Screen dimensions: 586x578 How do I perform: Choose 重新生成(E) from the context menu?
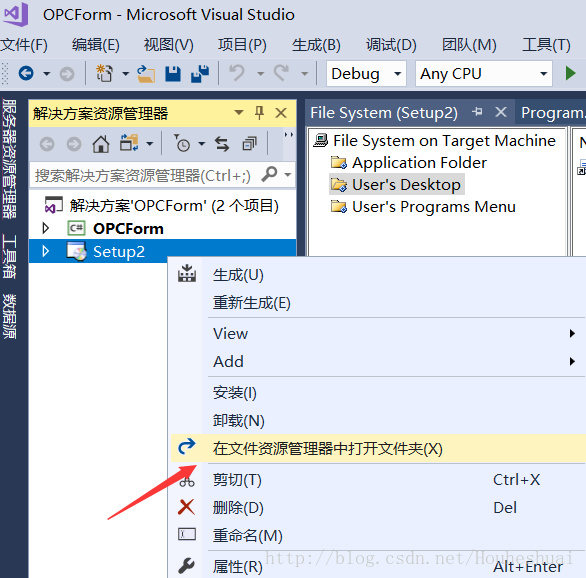click(378, 303)
